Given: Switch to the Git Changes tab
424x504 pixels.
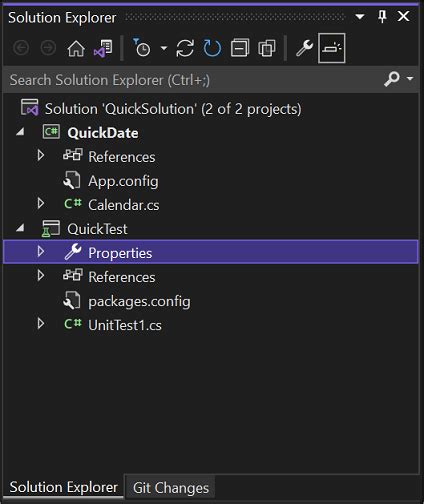Looking at the screenshot, I should click(x=171, y=488).
